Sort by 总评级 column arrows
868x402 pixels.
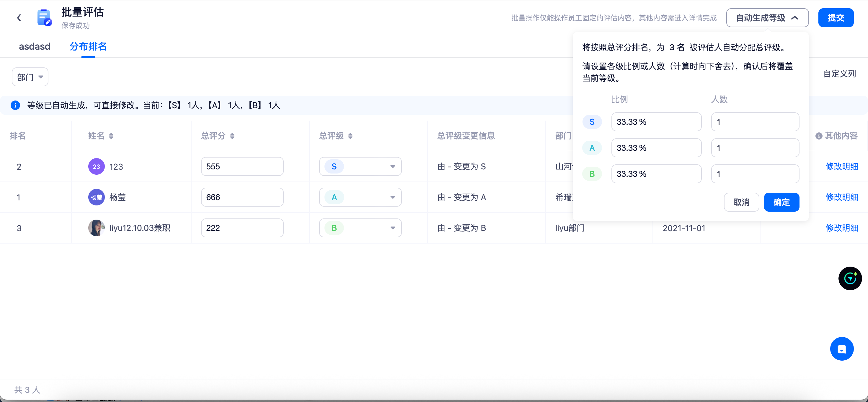coord(350,136)
